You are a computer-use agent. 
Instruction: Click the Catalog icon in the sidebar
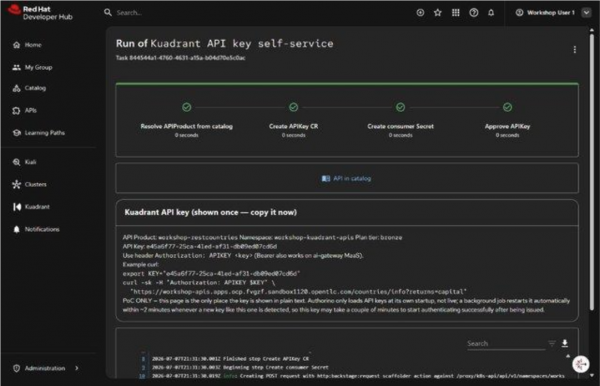pyautogui.click(x=16, y=88)
